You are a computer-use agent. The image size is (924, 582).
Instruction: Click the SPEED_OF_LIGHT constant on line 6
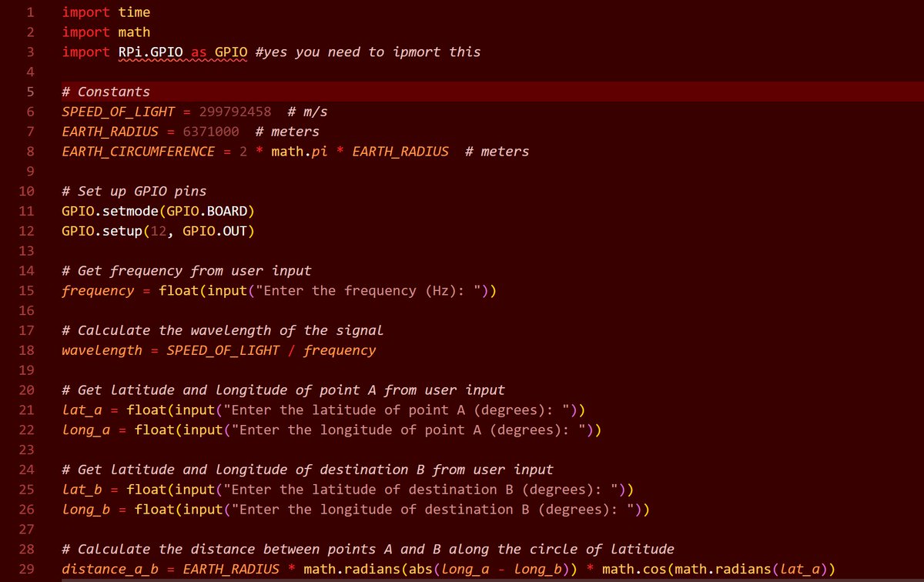[x=119, y=112]
